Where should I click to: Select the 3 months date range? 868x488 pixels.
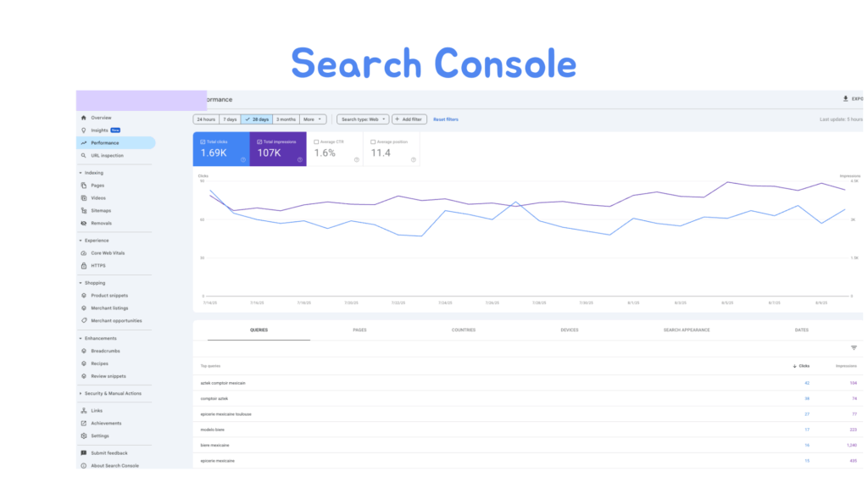[x=286, y=119]
